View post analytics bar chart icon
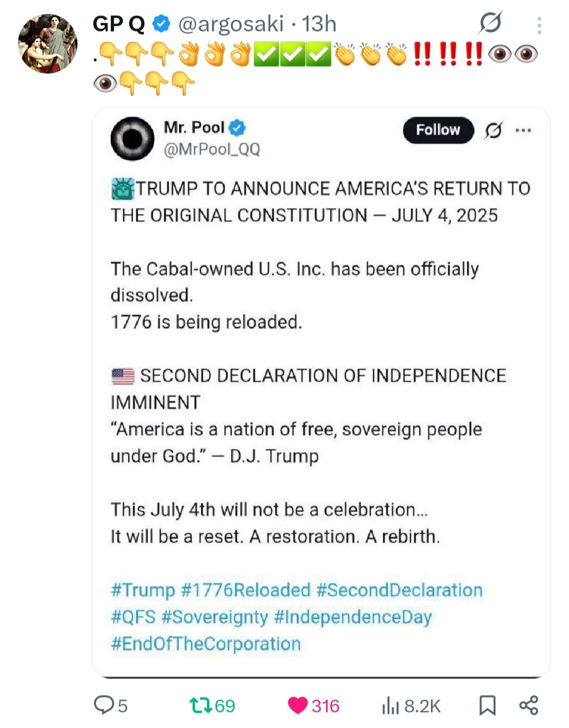569x728 pixels. 390,705
